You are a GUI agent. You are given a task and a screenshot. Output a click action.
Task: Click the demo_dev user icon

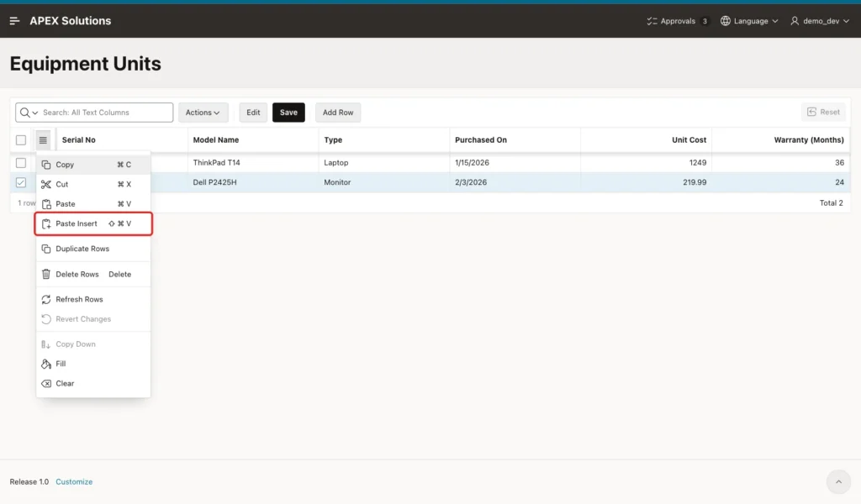[x=795, y=21]
